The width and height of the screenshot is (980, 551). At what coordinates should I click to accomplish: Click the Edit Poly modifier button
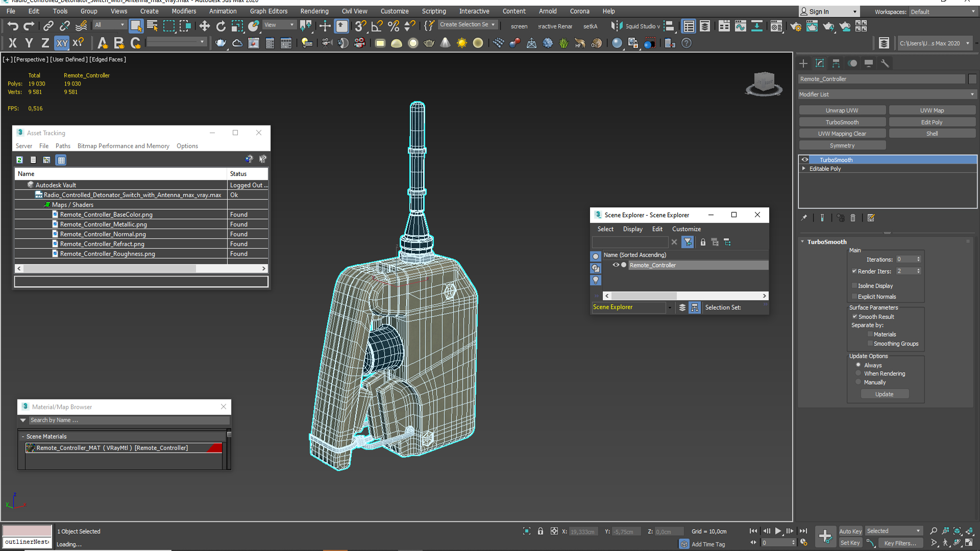pyautogui.click(x=932, y=122)
